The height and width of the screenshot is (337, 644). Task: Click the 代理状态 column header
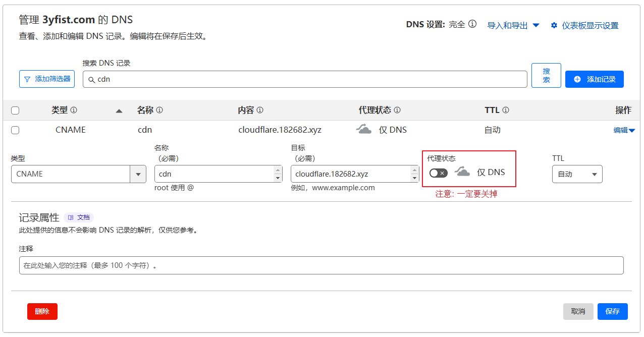(x=375, y=110)
